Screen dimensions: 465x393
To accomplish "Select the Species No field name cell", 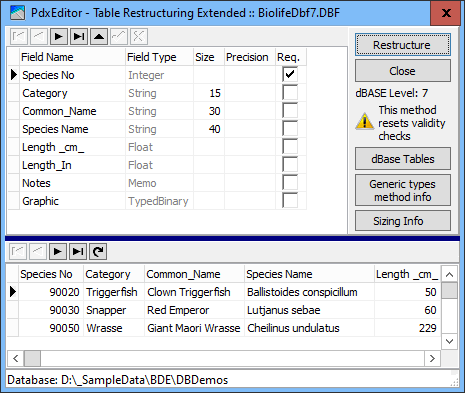I will click(x=72, y=75).
